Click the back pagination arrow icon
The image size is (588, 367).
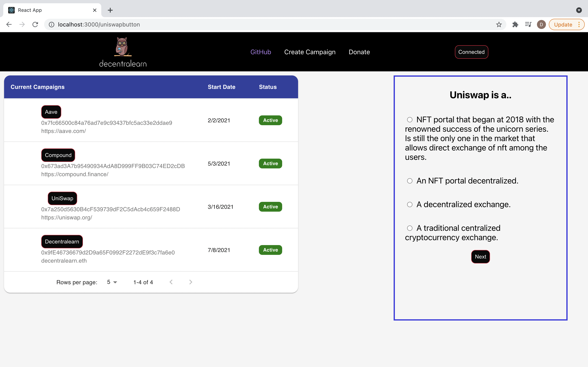(x=171, y=282)
